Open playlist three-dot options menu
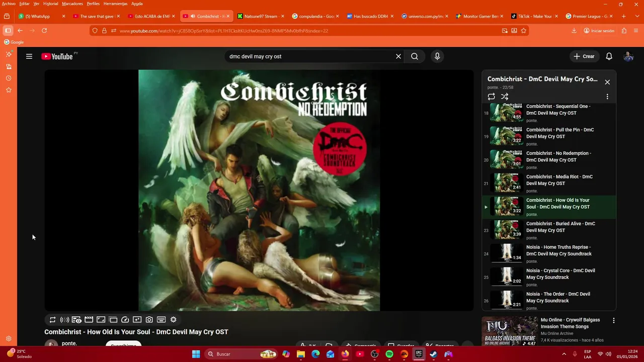This screenshot has height=362, width=644. pos(607,97)
